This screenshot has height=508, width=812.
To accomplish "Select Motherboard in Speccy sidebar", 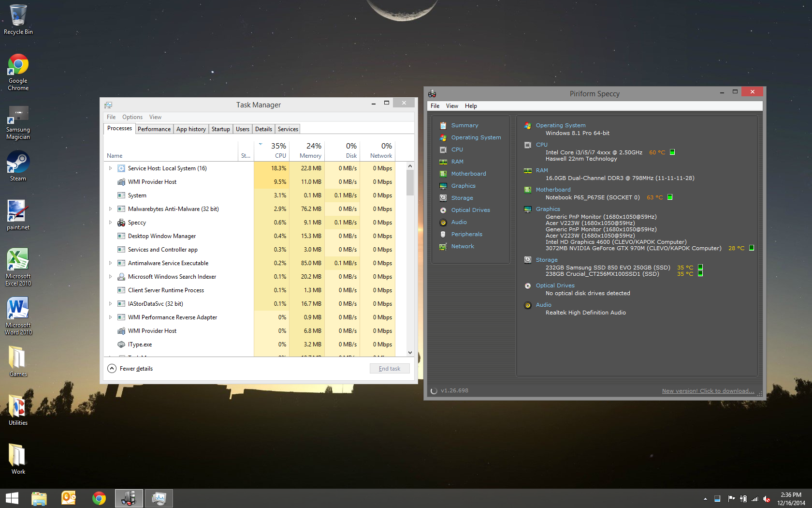I will pyautogui.click(x=468, y=174).
